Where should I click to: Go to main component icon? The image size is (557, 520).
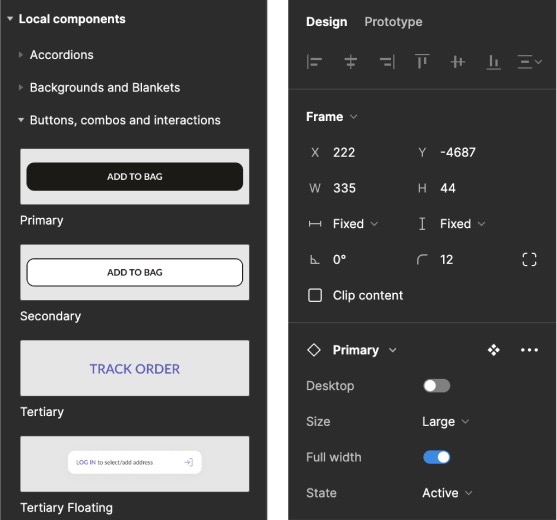point(493,350)
